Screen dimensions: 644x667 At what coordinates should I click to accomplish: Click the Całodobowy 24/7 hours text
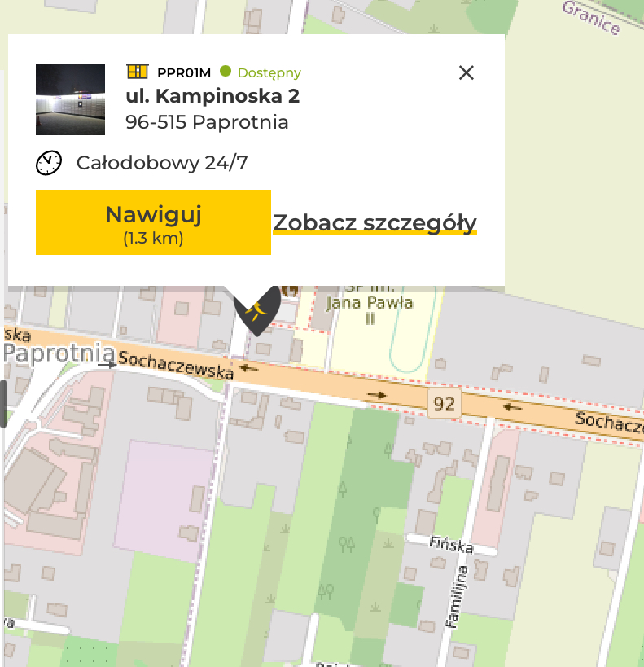click(162, 163)
